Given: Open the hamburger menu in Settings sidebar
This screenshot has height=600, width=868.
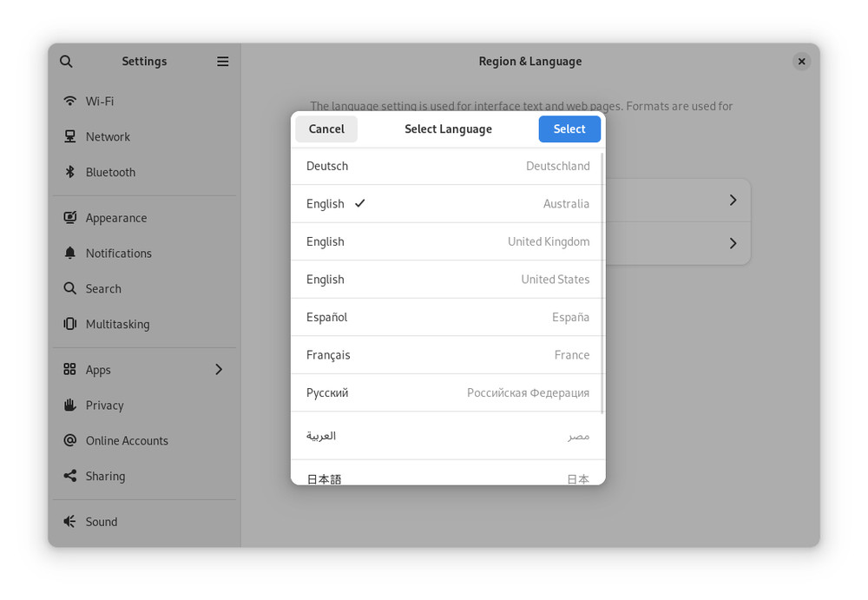Looking at the screenshot, I should point(223,62).
